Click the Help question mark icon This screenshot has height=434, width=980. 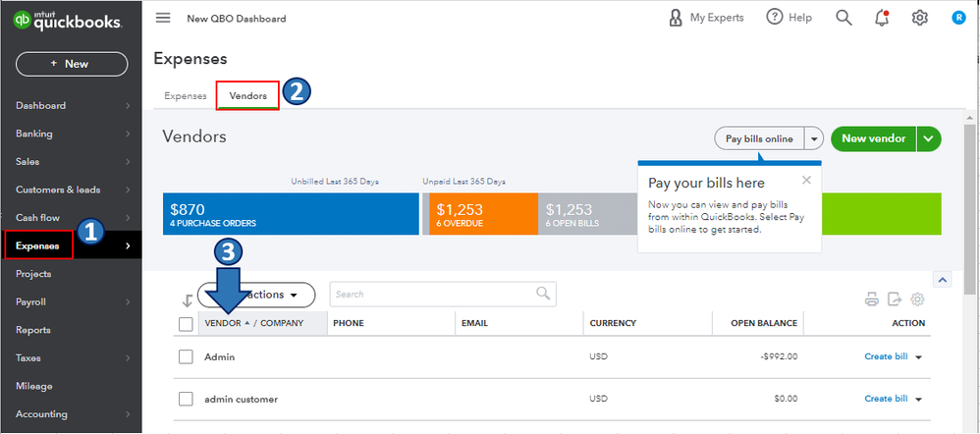click(775, 18)
